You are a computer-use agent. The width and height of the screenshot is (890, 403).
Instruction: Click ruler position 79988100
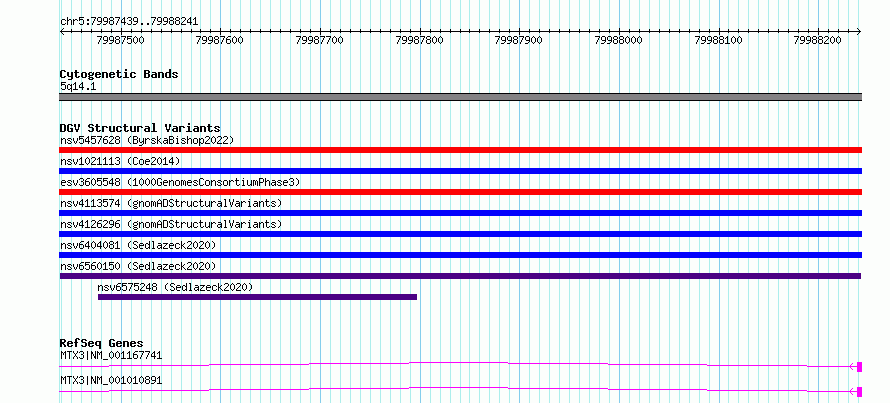click(719, 40)
